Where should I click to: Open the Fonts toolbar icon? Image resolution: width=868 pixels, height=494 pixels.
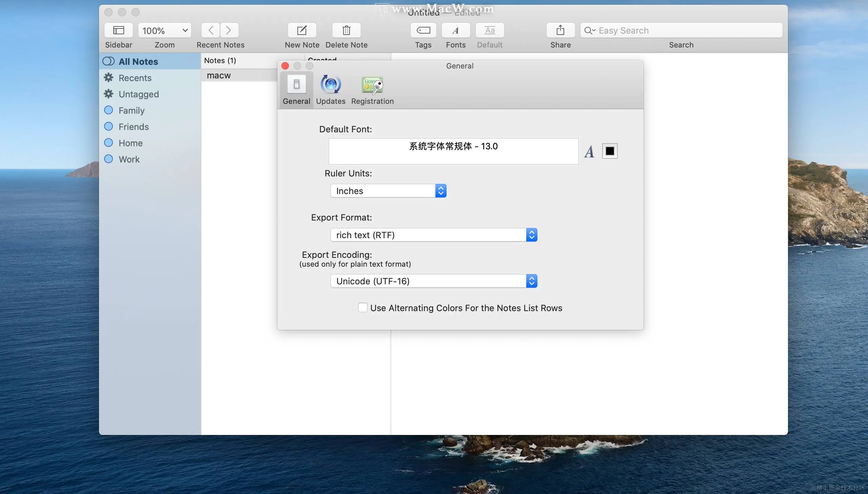pyautogui.click(x=455, y=31)
